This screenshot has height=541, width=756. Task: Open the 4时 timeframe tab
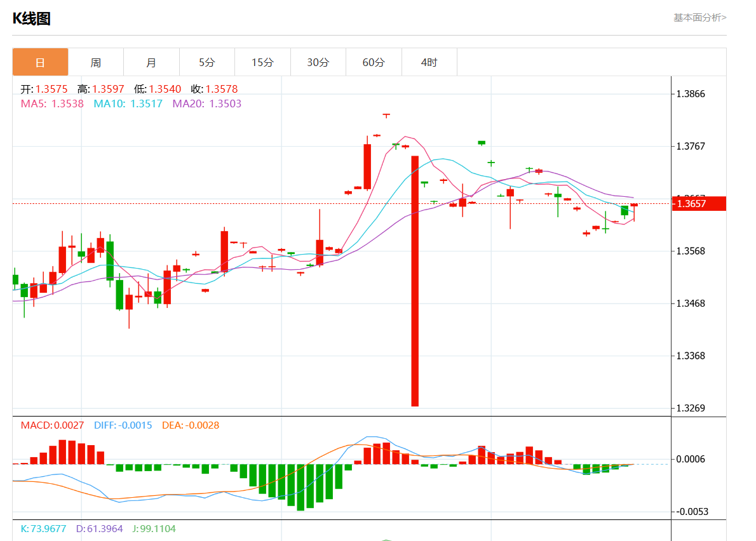pyautogui.click(x=429, y=62)
